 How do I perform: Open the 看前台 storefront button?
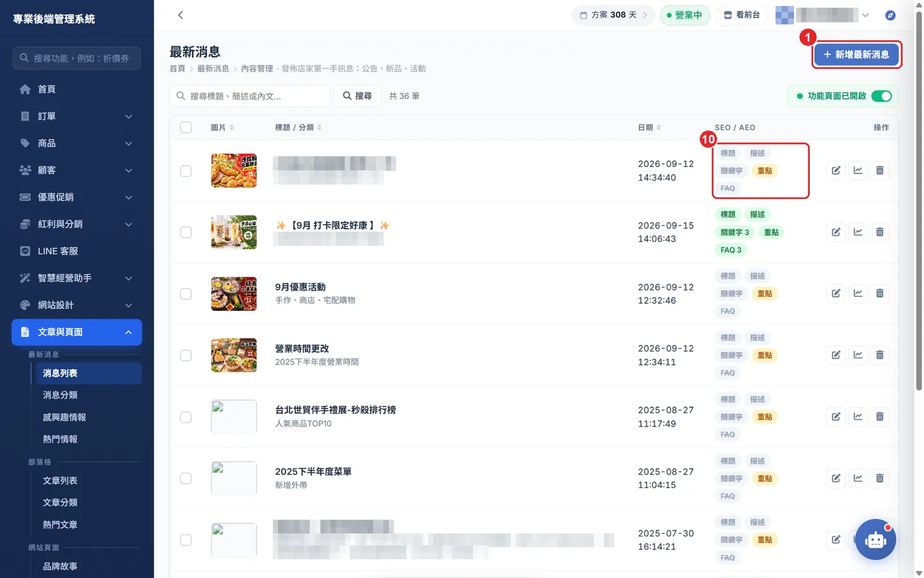point(742,15)
